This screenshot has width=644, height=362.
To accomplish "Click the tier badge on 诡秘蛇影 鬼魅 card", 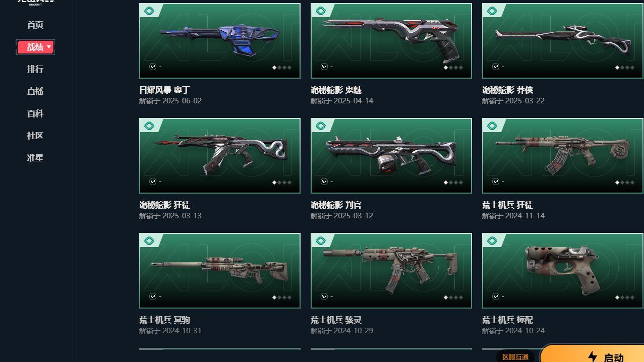I will tap(321, 11).
